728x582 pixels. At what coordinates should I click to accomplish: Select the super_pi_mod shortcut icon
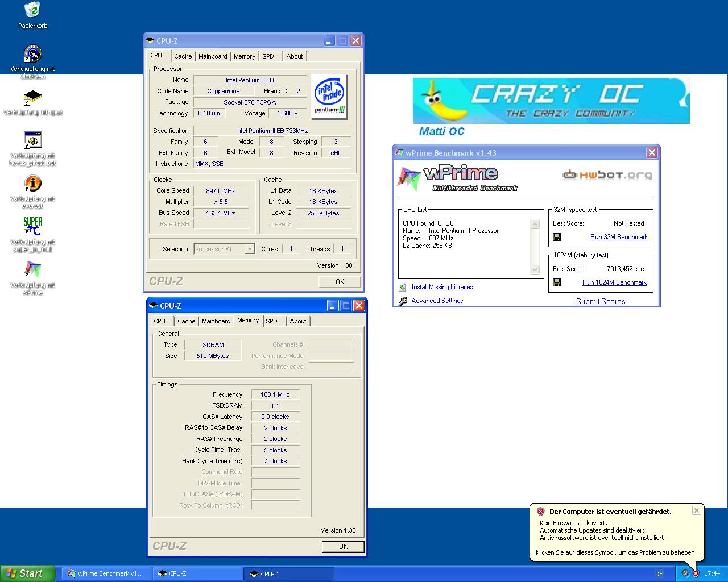point(32,226)
